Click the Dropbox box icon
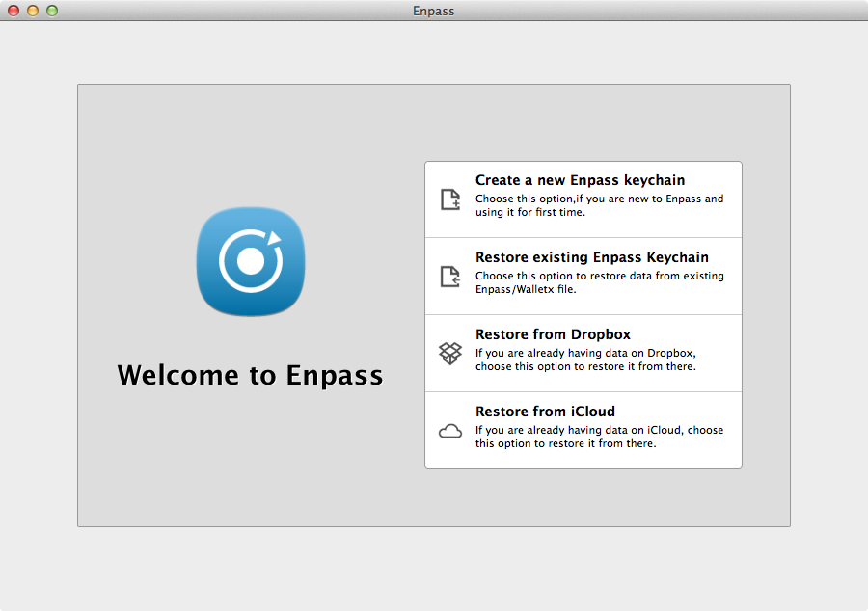The height and width of the screenshot is (611, 868). click(x=450, y=354)
